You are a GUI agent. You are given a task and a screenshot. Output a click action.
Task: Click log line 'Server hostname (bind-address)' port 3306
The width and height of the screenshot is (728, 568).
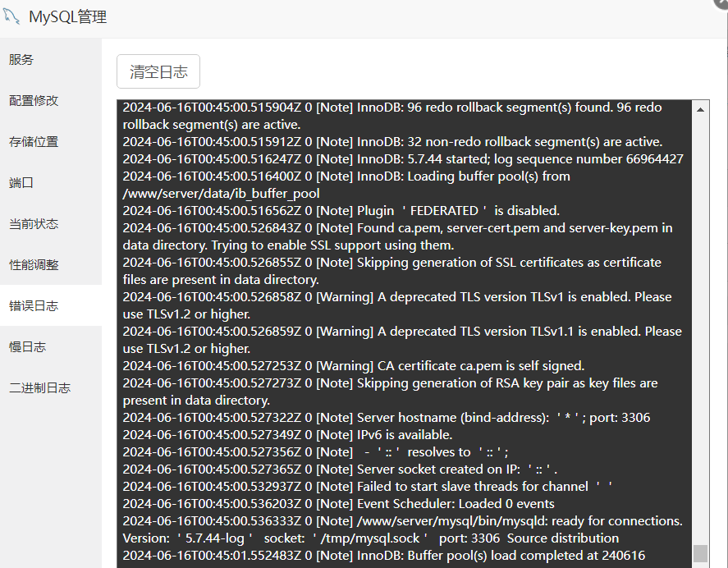(387, 418)
